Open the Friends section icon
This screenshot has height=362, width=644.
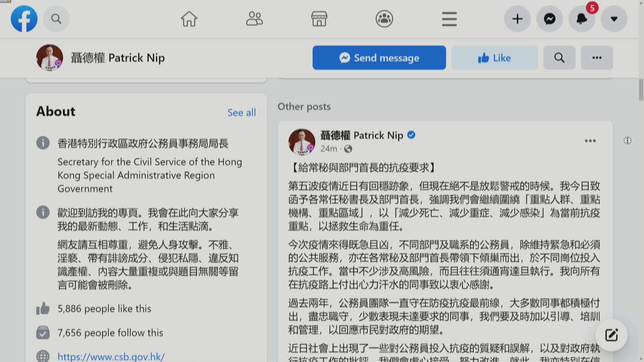coord(255,19)
